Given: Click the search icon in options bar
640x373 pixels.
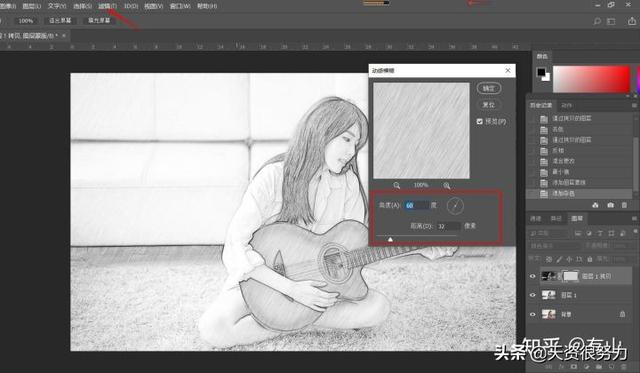Looking at the screenshot, I should (597, 21).
